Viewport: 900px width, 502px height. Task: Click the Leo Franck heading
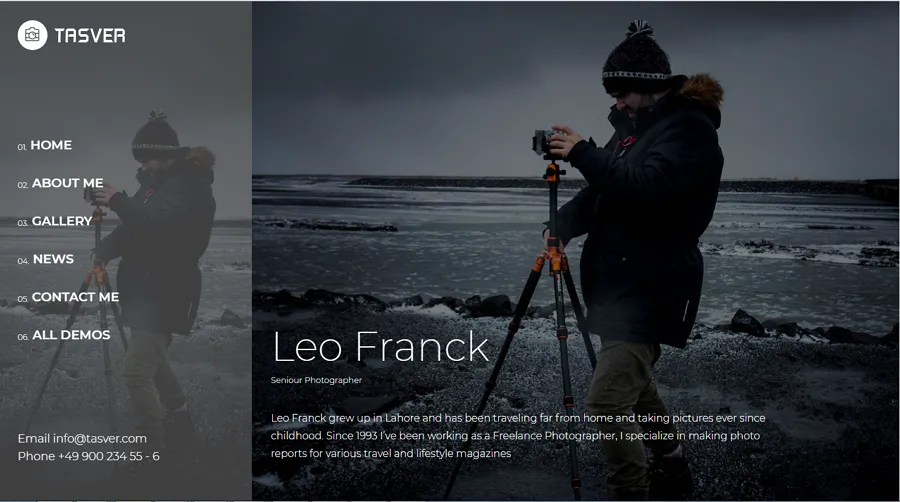(x=381, y=347)
